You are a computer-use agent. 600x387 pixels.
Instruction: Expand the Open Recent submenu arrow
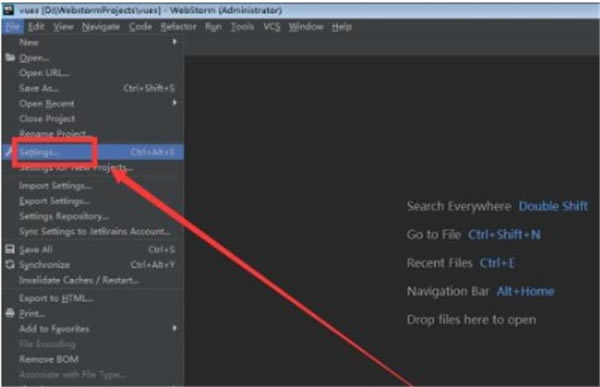tap(174, 103)
